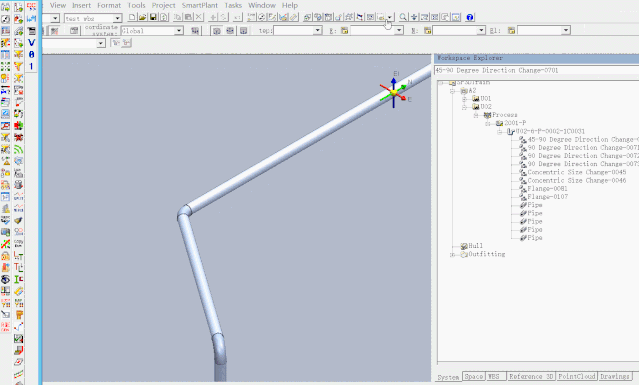Screen dimensions: 639x385
Task: Select Flange-0107 in the tree
Action: (548, 197)
